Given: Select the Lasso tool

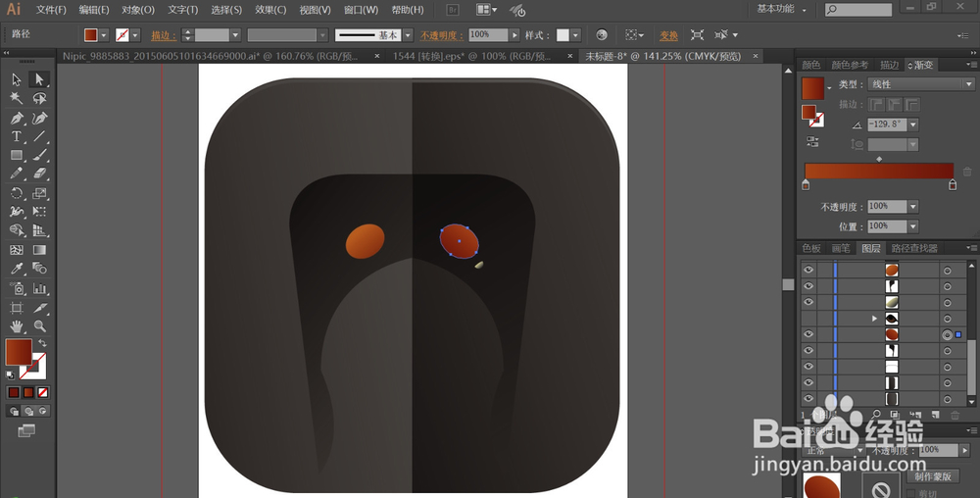Looking at the screenshot, I should tap(39, 98).
